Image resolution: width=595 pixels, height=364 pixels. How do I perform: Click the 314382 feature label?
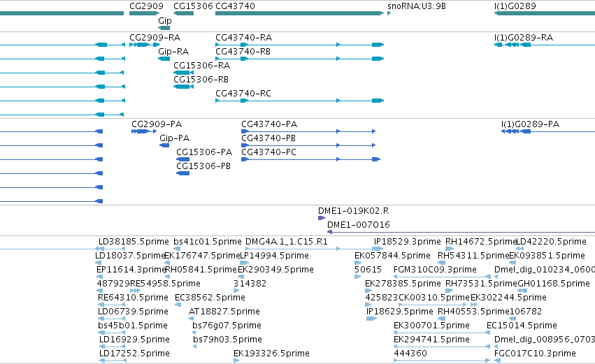[x=250, y=284]
